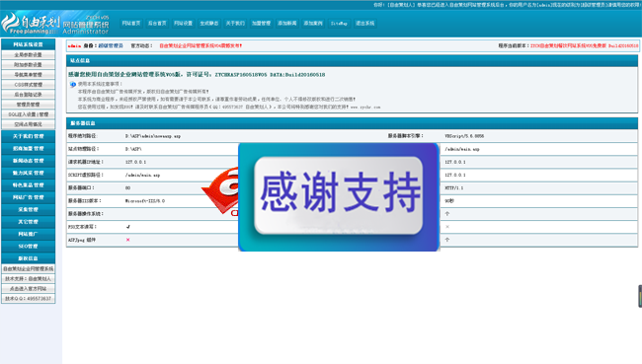
Task: Expand the 魅力风采 管理 sidebar section
Action: coord(29,173)
